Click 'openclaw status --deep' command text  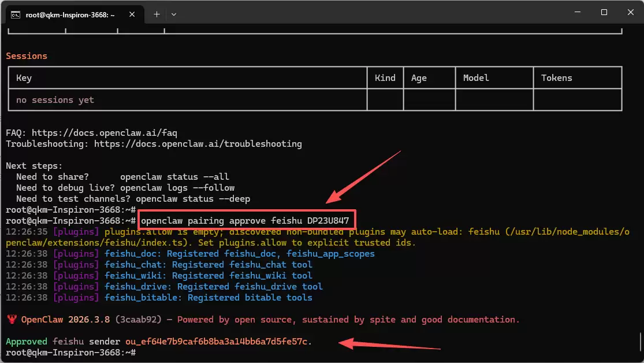coord(193,199)
